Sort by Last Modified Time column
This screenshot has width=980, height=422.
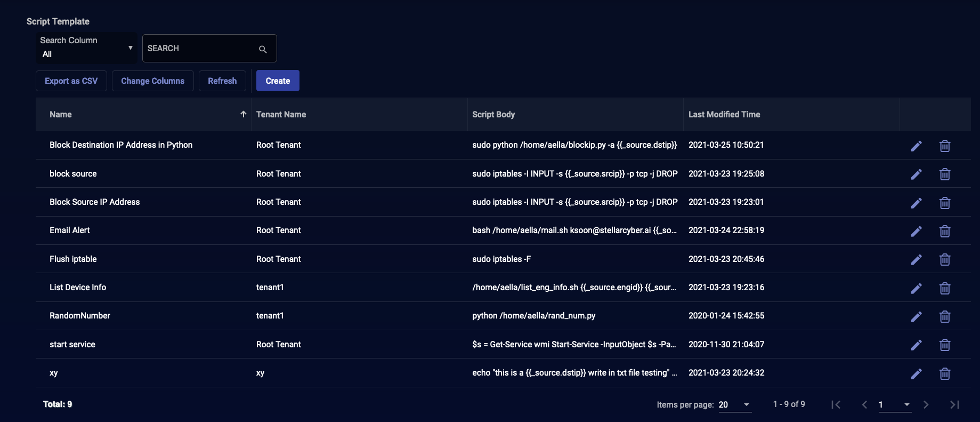point(724,114)
